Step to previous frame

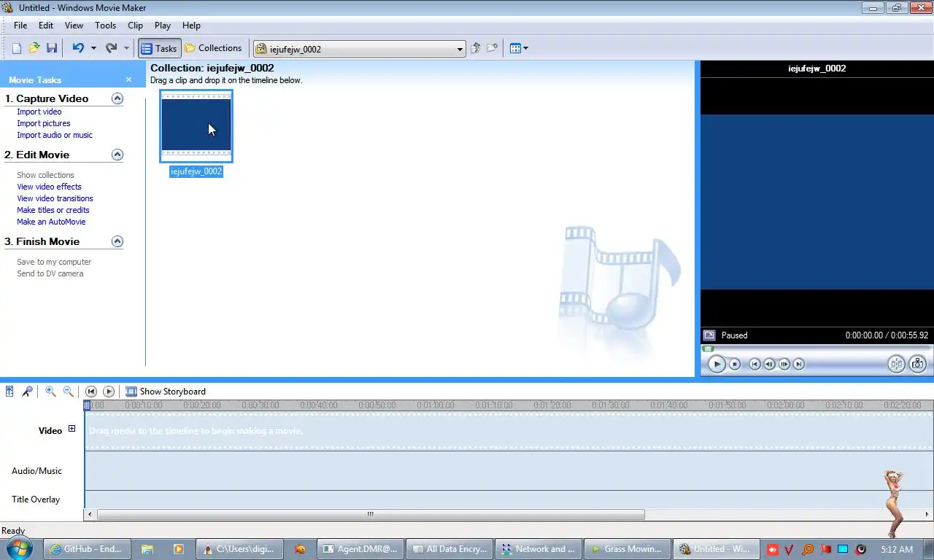[x=770, y=364]
